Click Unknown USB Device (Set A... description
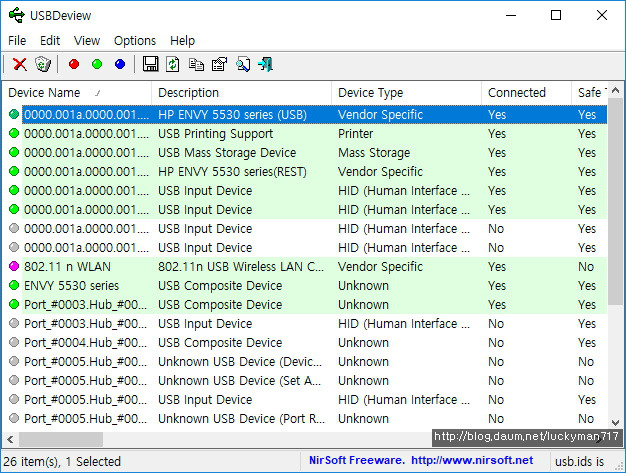 pos(239,380)
